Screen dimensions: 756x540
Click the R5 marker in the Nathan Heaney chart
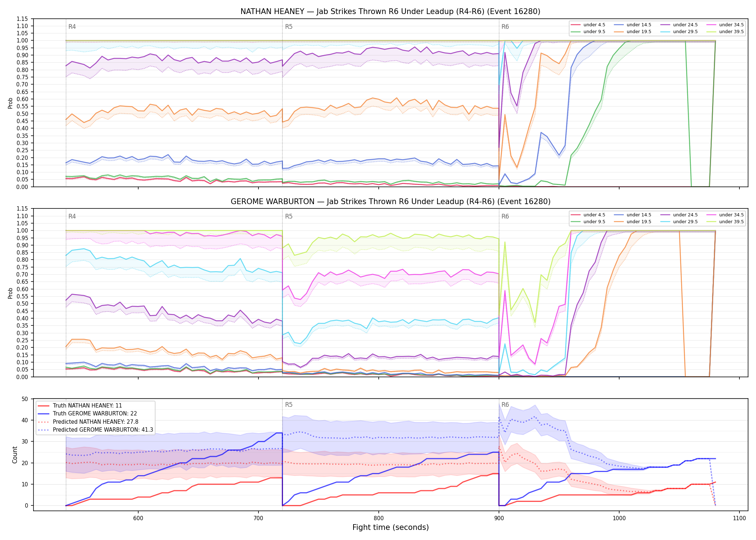[289, 27]
